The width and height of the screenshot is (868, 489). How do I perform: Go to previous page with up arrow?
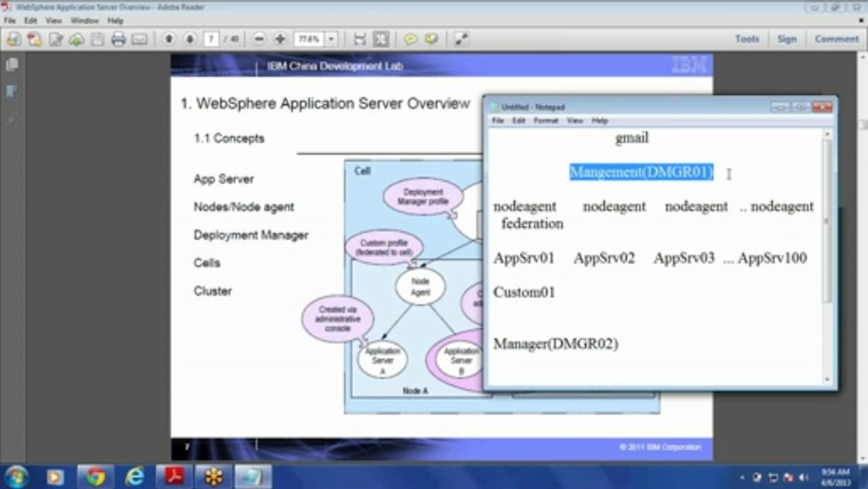[x=169, y=39]
